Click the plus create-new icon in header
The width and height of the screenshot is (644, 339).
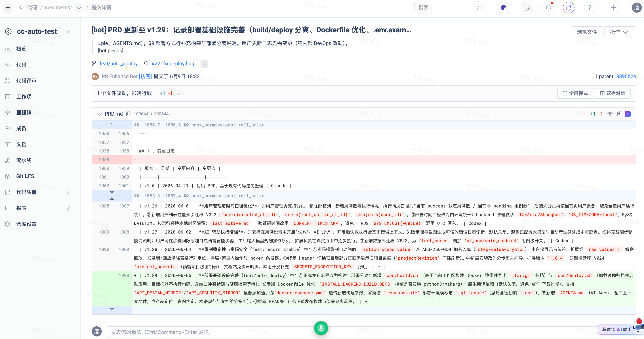pos(613,8)
